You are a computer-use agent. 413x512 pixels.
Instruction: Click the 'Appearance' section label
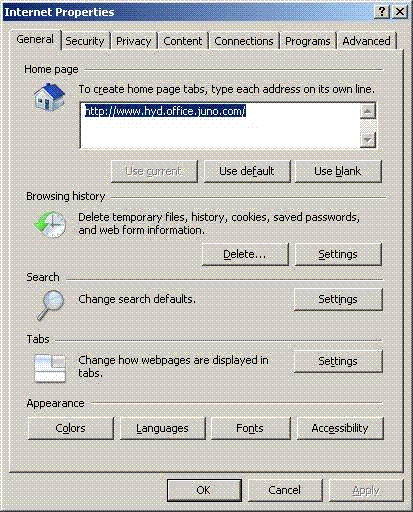point(55,403)
